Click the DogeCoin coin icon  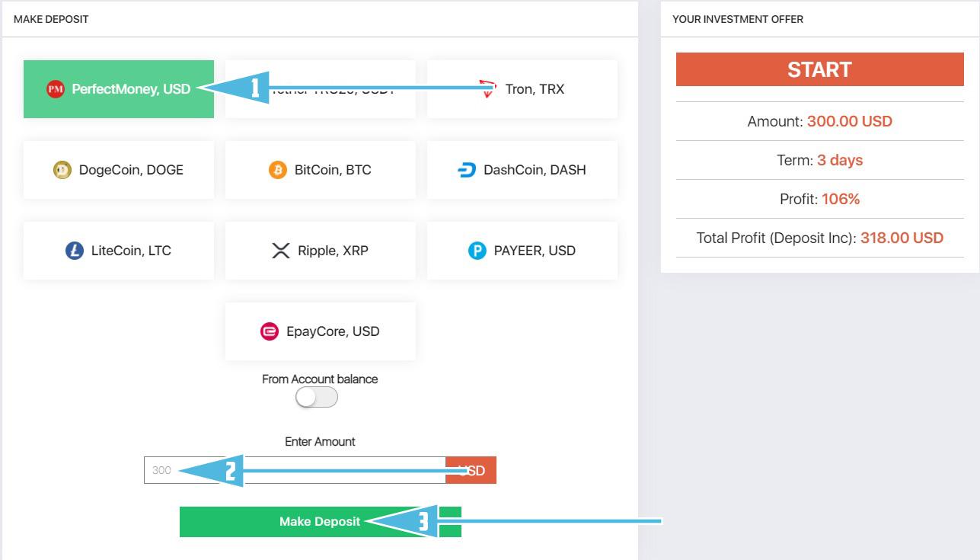pos(62,170)
